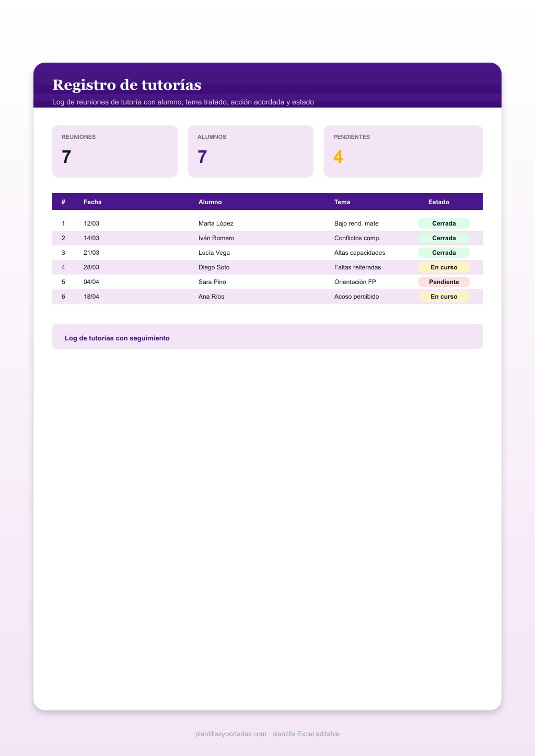
Task: Select topic 'Orientación FP'
Action: pyautogui.click(x=355, y=282)
